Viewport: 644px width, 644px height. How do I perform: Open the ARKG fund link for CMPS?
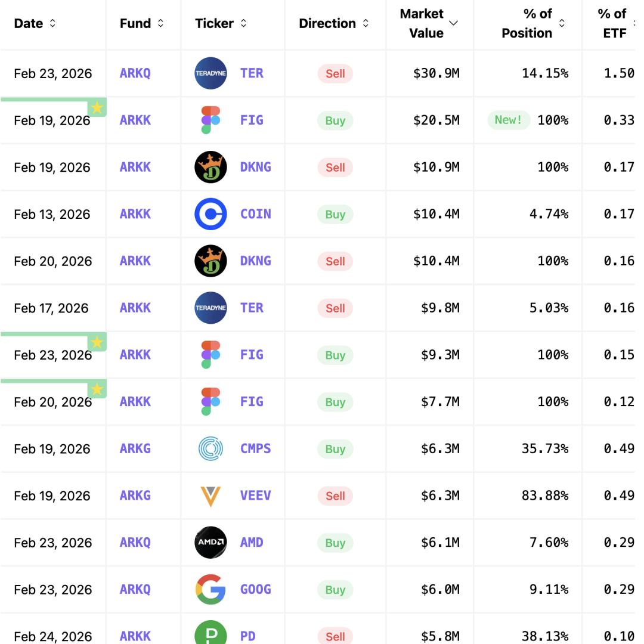135,449
